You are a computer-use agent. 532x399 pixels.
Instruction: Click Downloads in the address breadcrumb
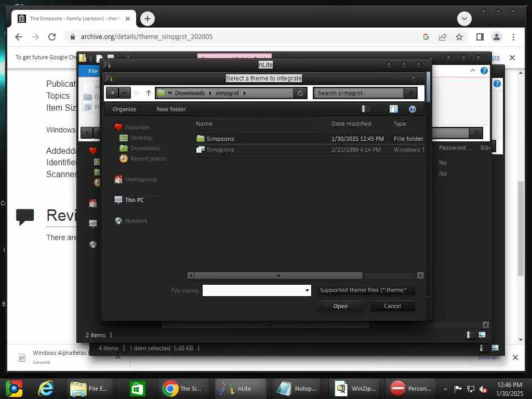tap(190, 93)
